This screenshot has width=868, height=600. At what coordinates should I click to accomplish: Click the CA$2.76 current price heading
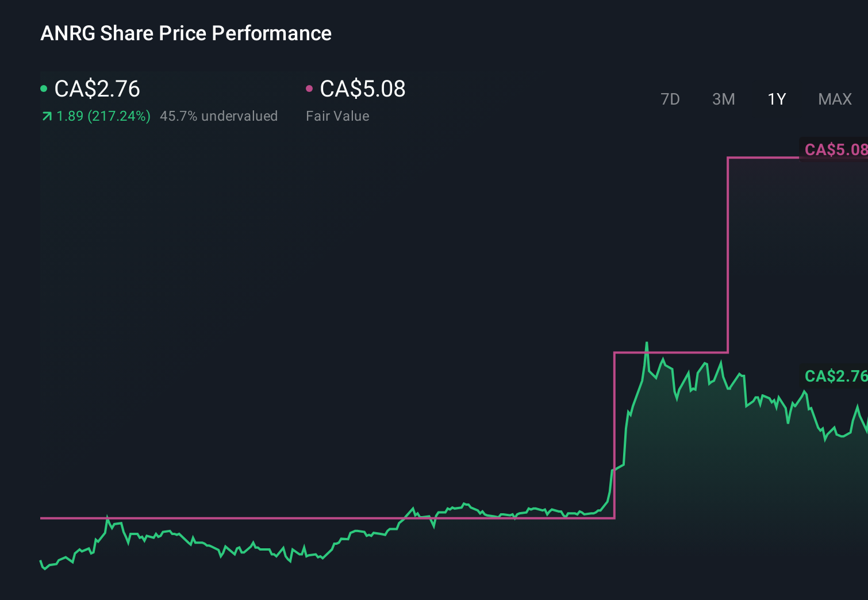pos(96,89)
